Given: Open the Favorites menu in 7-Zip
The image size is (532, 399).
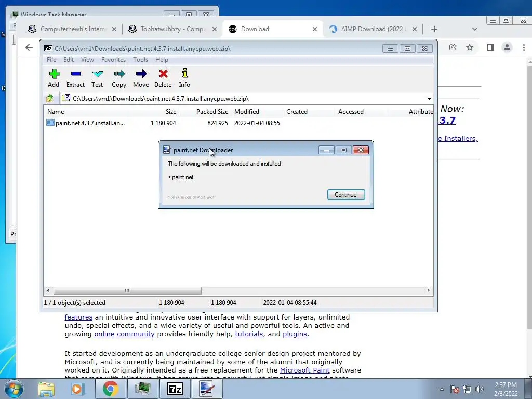Looking at the screenshot, I should pos(113,60).
